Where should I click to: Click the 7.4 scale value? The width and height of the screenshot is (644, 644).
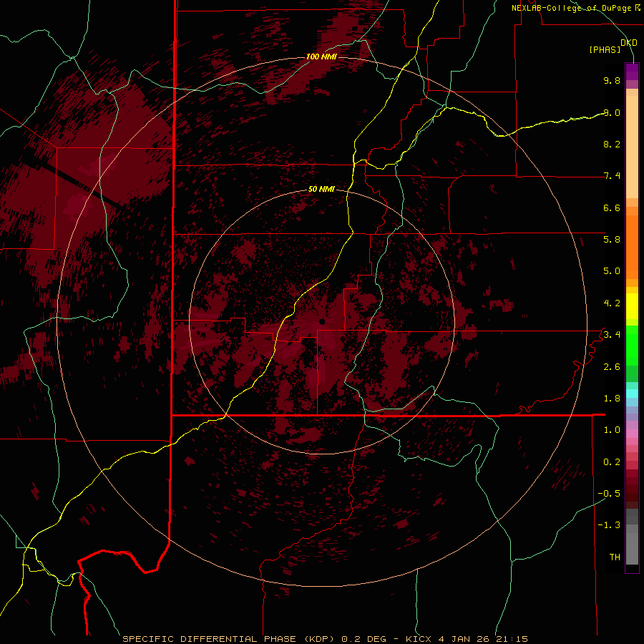pos(612,176)
